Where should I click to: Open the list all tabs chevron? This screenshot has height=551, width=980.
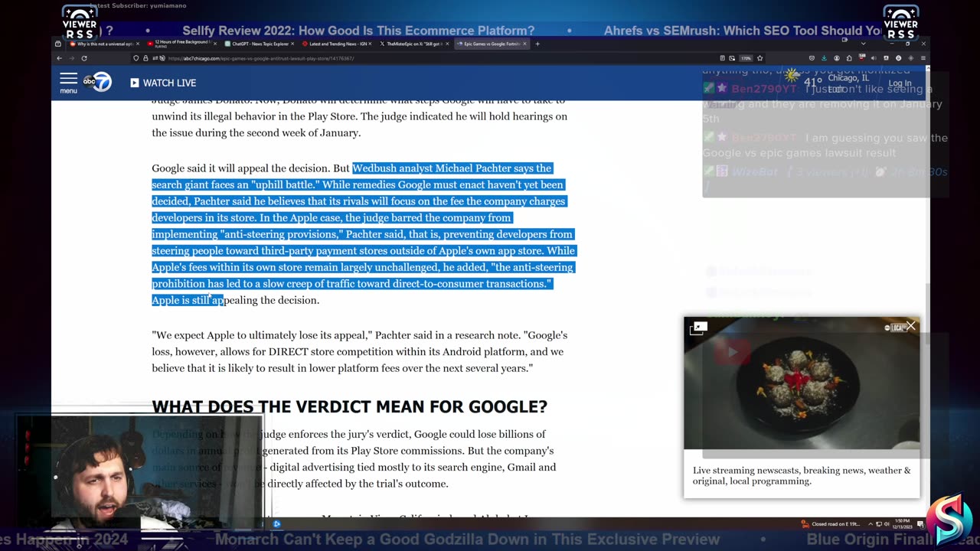click(864, 44)
